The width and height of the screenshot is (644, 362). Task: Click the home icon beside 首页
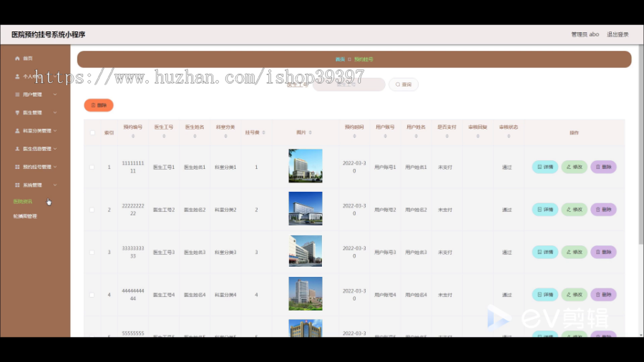pyautogui.click(x=17, y=58)
